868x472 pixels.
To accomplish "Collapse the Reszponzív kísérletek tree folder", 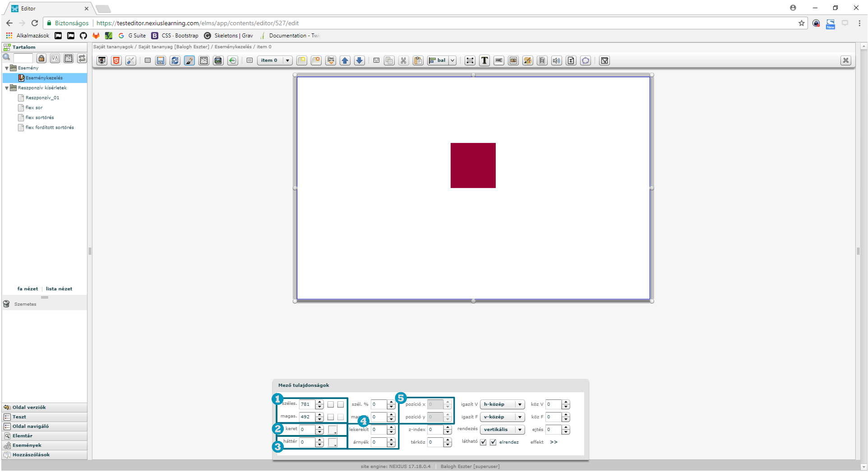I will [x=7, y=88].
